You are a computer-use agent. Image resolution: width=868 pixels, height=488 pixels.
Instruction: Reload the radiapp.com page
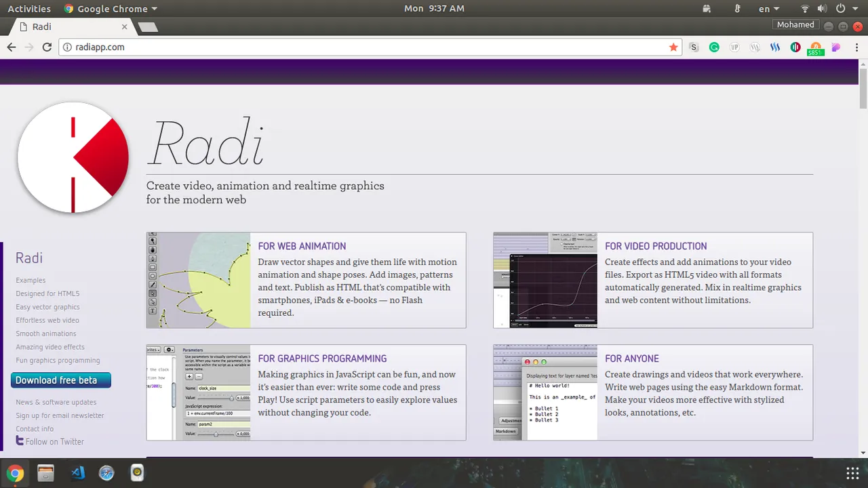(47, 47)
